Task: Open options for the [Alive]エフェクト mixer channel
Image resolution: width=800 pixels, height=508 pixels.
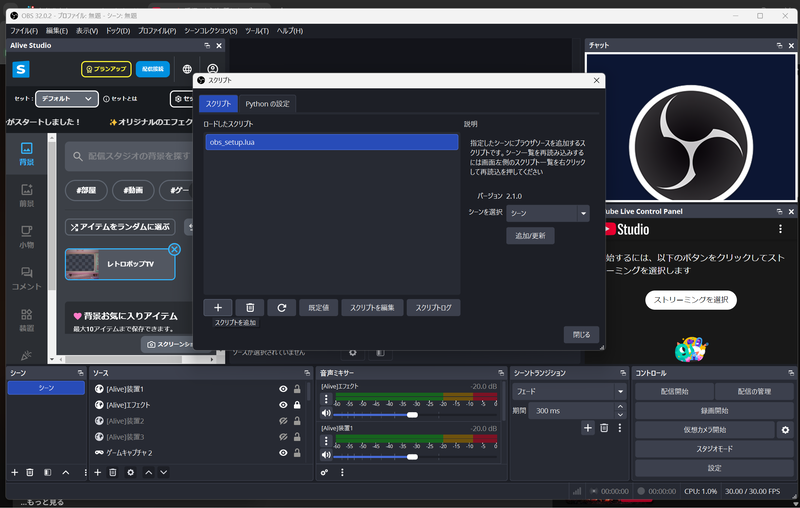Action: (x=327, y=399)
